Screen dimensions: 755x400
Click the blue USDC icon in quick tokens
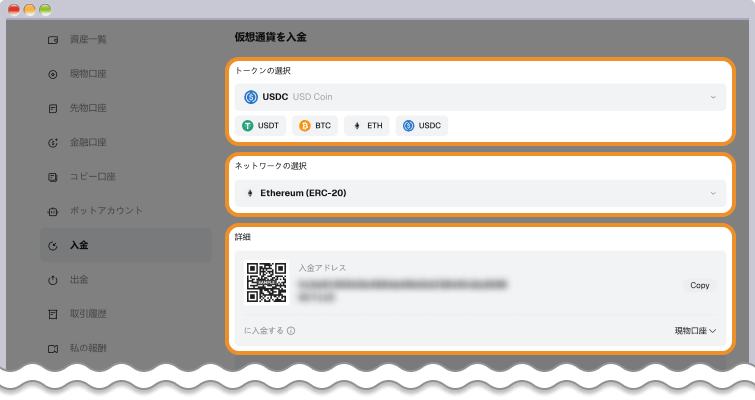(x=408, y=126)
